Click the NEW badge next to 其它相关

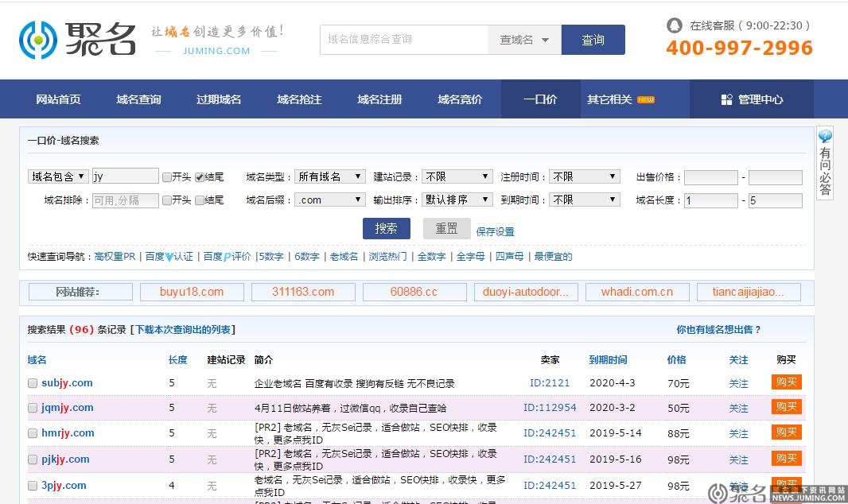coord(646,99)
